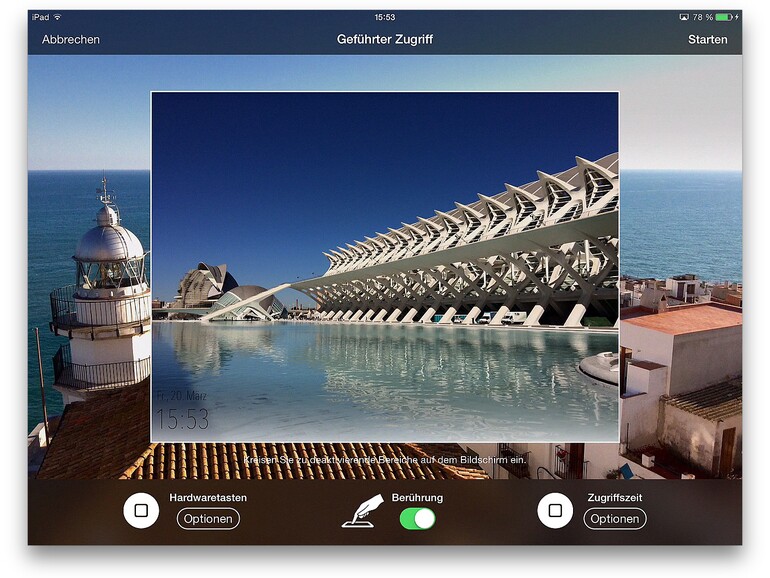Viewport: 770px width, 578px height.
Task: Tap the Berührung hand touch icon
Action: pyautogui.click(x=363, y=511)
